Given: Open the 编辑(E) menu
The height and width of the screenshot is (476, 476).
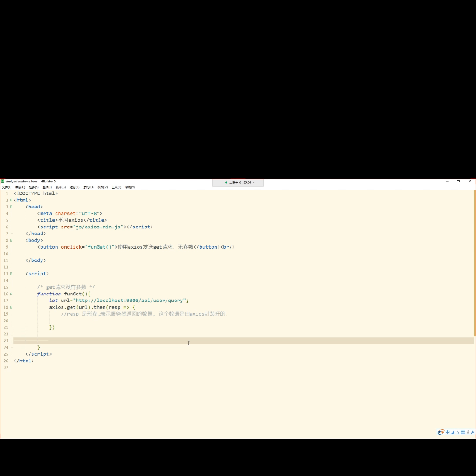Looking at the screenshot, I should (20, 187).
